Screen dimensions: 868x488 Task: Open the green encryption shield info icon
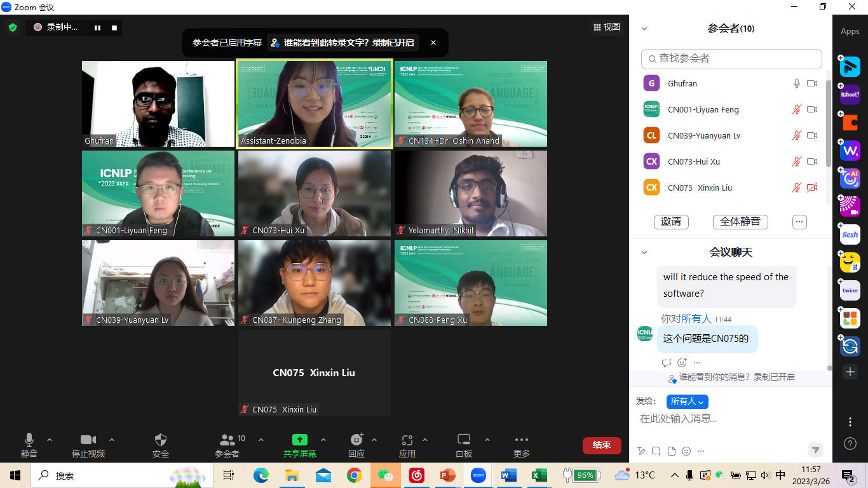coord(12,27)
